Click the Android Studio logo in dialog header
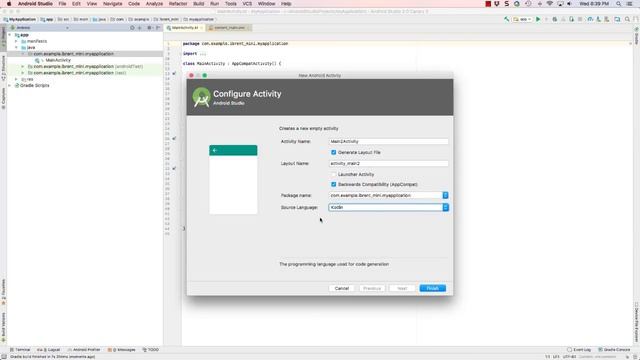This screenshot has width=640, height=360. (202, 97)
